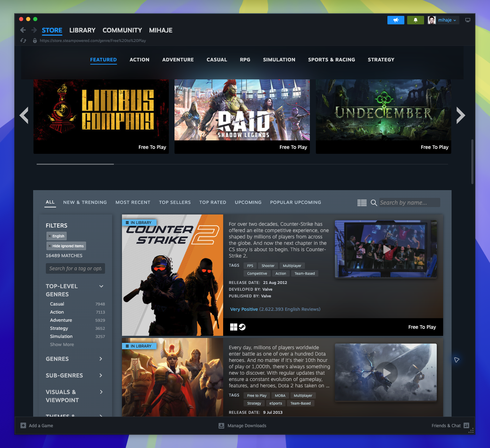Click the page vertical scrollbar
The width and height of the screenshot is (490, 448).
[472, 162]
